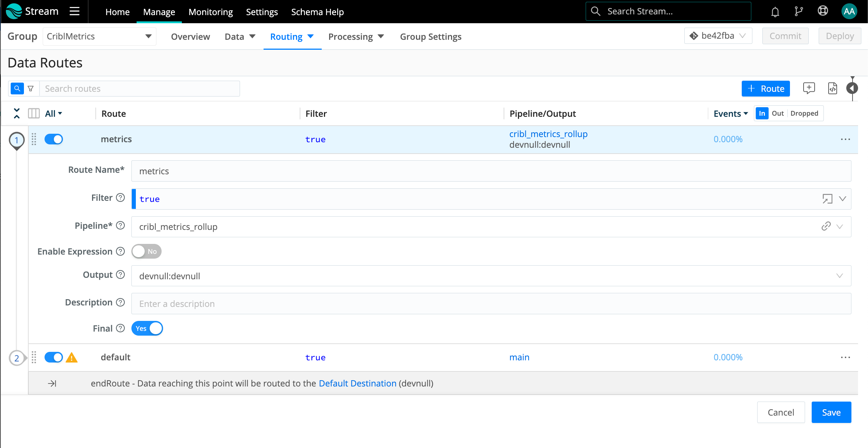
Task: Toggle Final setting to No
Action: 147,328
